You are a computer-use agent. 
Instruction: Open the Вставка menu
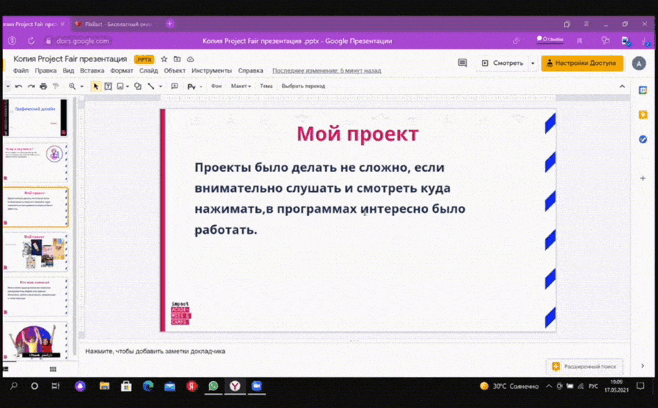coord(92,71)
